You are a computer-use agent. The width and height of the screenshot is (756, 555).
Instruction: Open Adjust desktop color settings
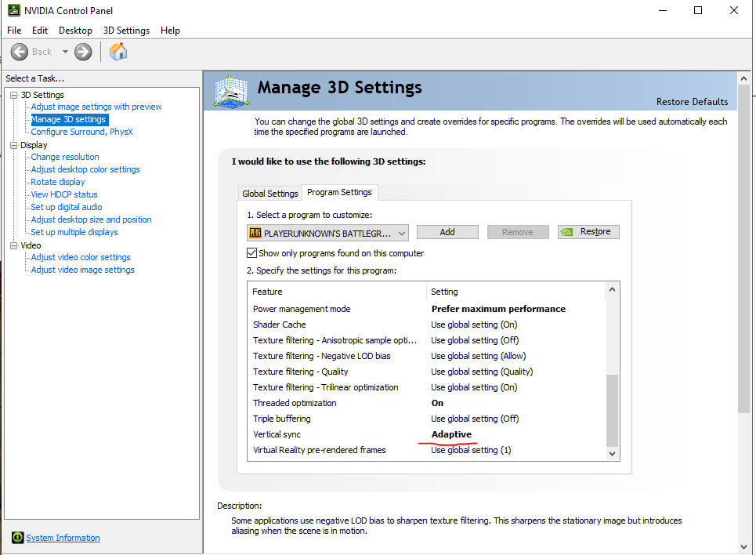pos(85,169)
